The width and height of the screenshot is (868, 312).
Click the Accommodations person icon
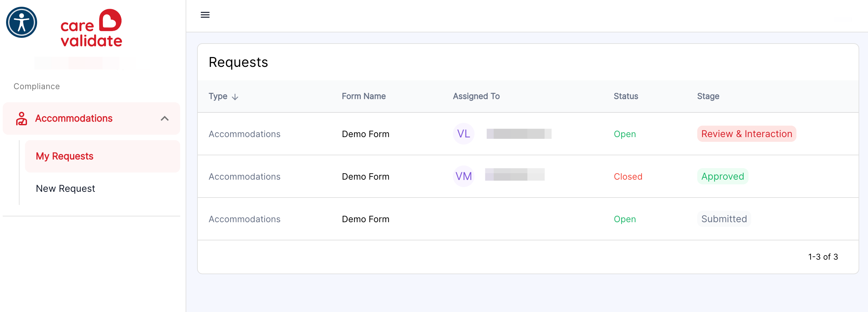click(22, 119)
